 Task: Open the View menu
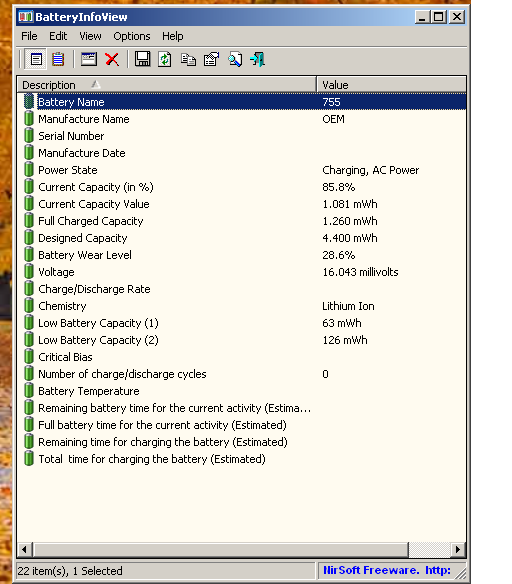click(x=90, y=36)
